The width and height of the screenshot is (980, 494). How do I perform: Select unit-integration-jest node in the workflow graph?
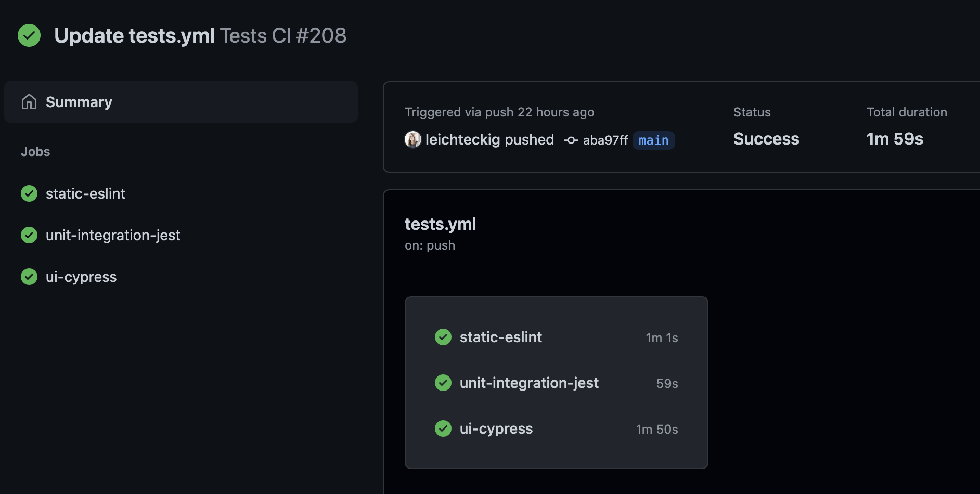530,383
